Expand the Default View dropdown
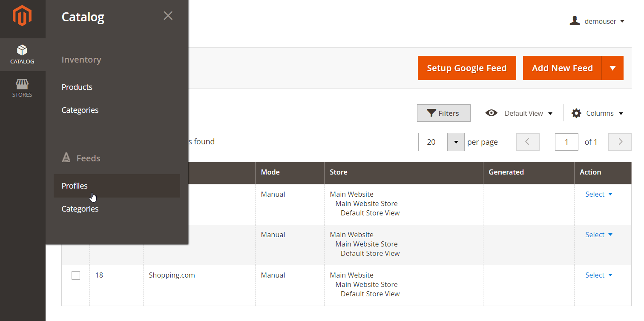 (550, 113)
